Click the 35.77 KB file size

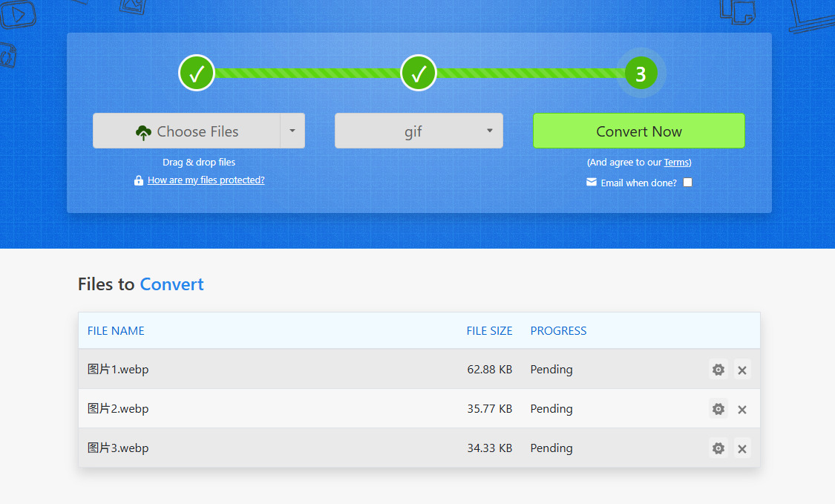click(489, 409)
